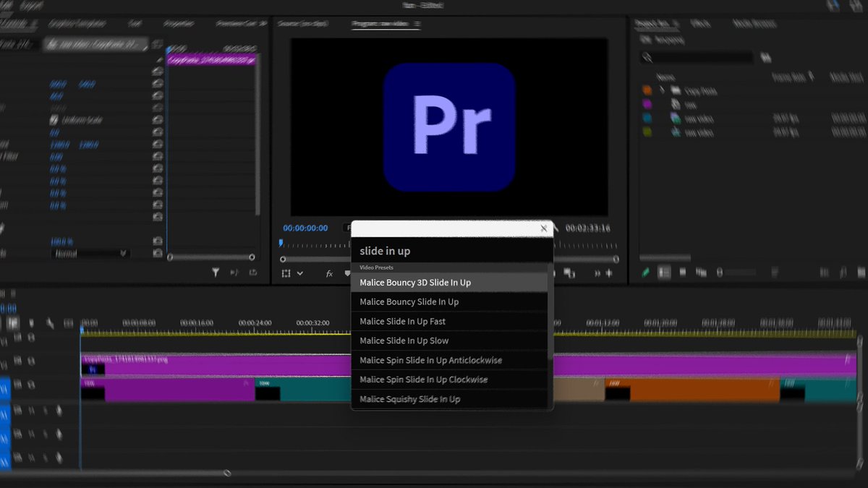Apply the Malice Slide In Up Fast preset
This screenshot has width=868, height=488.
click(404, 320)
